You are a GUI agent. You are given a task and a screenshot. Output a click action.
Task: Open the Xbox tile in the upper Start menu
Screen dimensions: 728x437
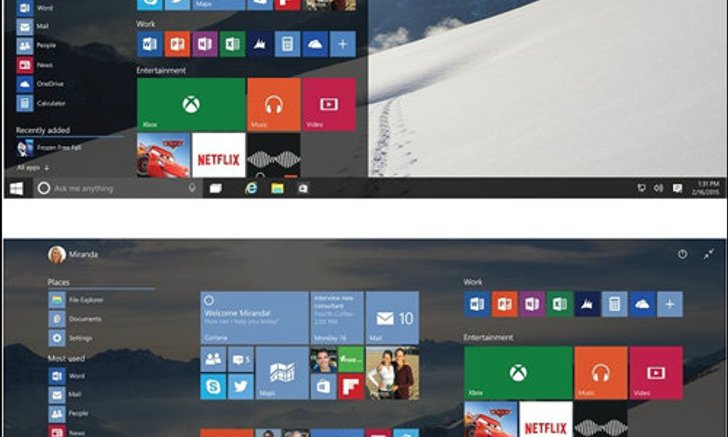point(191,104)
